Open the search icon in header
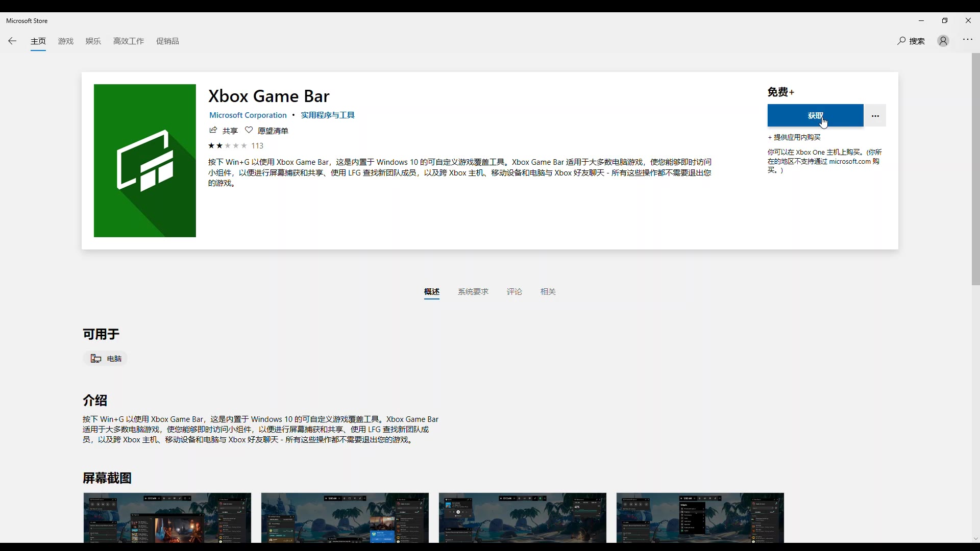The width and height of the screenshot is (980, 551). coord(901,41)
